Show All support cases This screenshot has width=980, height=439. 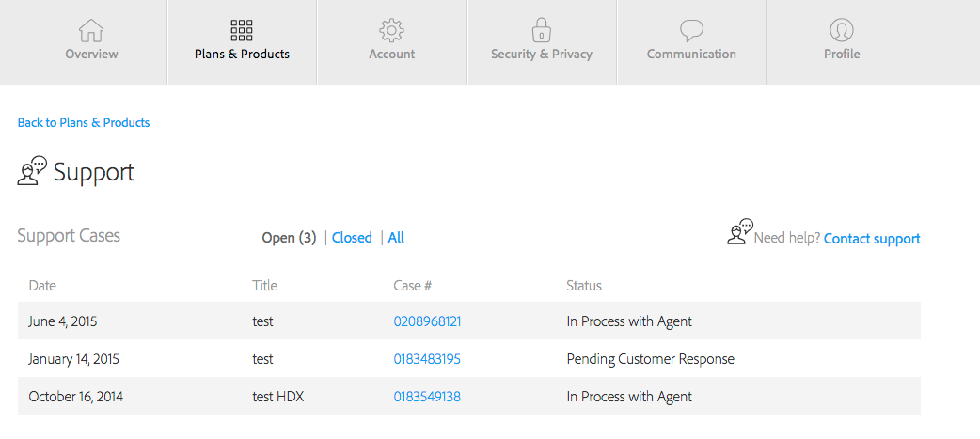396,238
